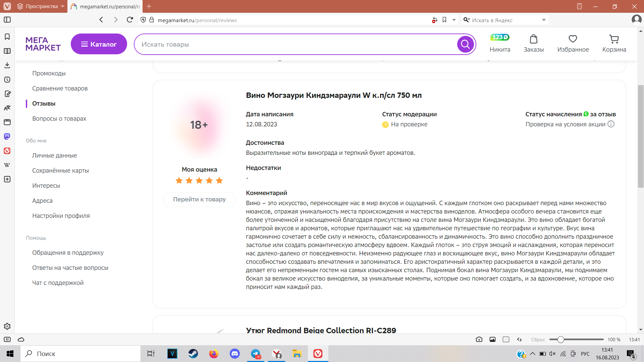Click the Яндекс search field
This screenshot has height=362, width=644.
click(x=504, y=20)
